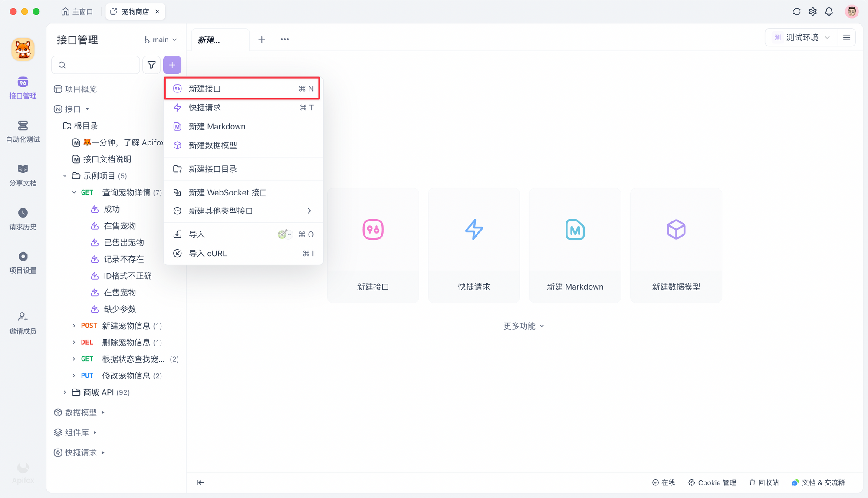Select 新建接口目录 menu item
The width and height of the screenshot is (868, 498).
point(243,169)
